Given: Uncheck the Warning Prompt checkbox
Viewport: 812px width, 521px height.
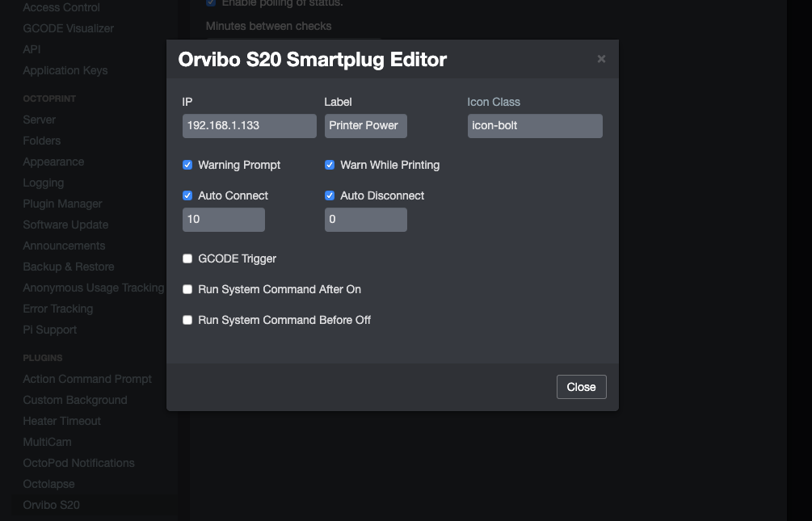Looking at the screenshot, I should [x=187, y=165].
